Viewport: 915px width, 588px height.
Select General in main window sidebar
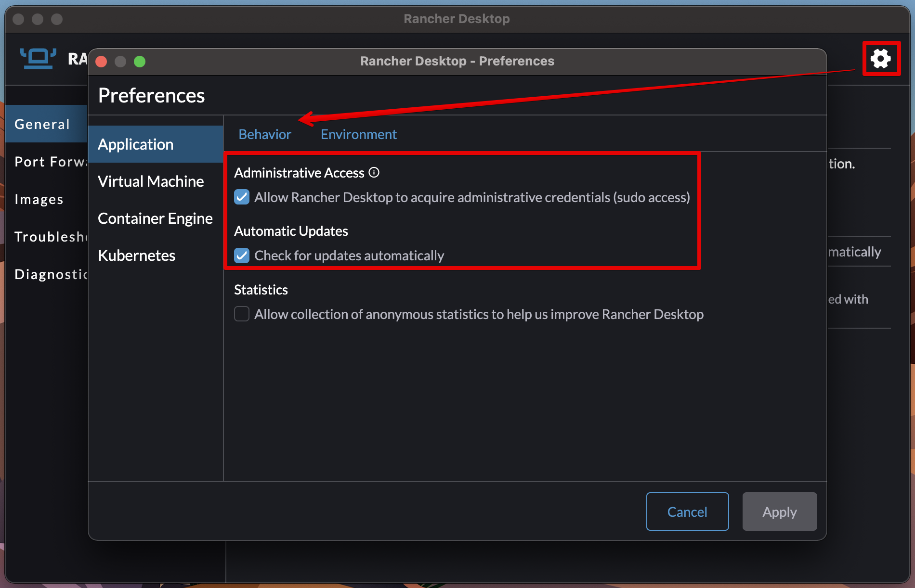coord(47,124)
